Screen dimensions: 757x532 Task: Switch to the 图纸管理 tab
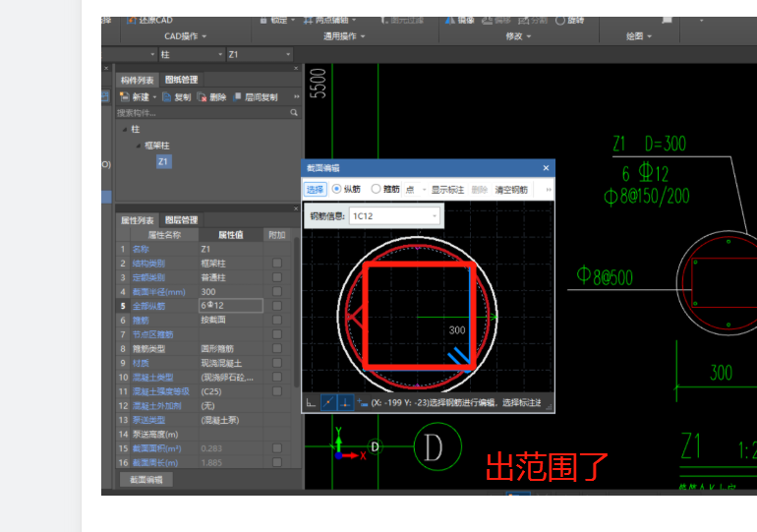182,80
